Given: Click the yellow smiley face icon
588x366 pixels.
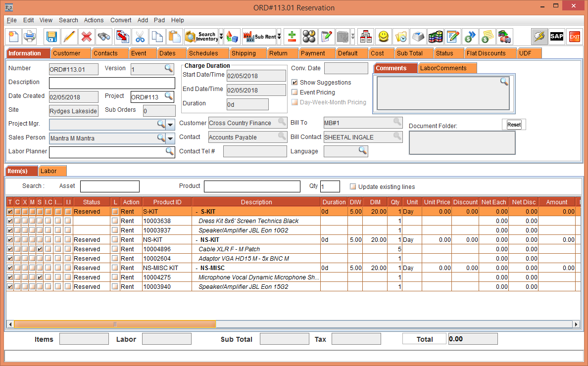Looking at the screenshot, I should click(383, 37).
